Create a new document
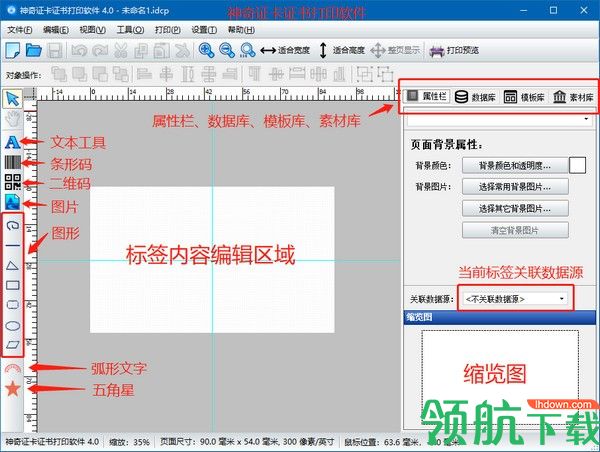The height and width of the screenshot is (452, 600). pos(13,51)
